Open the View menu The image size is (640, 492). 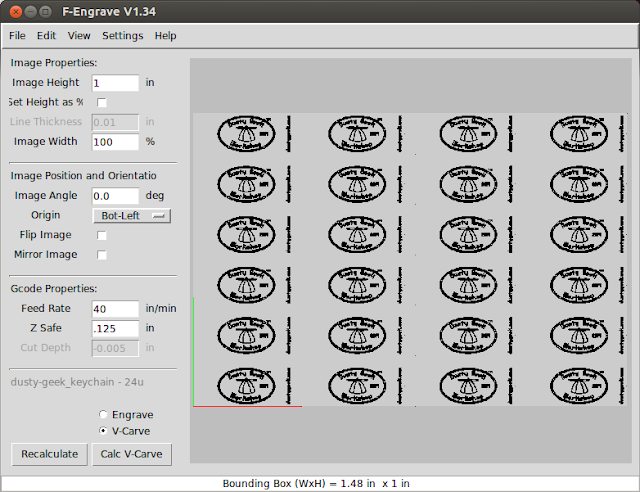pyautogui.click(x=79, y=35)
